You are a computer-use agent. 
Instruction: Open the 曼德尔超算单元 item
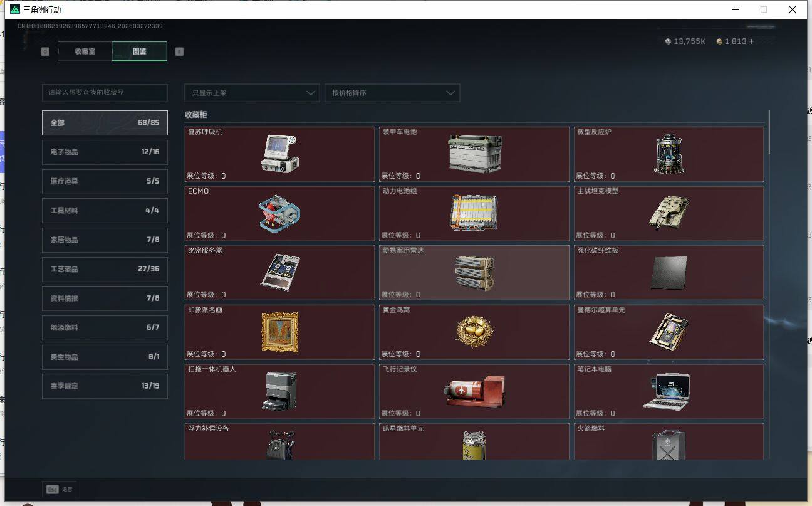pyautogui.click(x=669, y=332)
